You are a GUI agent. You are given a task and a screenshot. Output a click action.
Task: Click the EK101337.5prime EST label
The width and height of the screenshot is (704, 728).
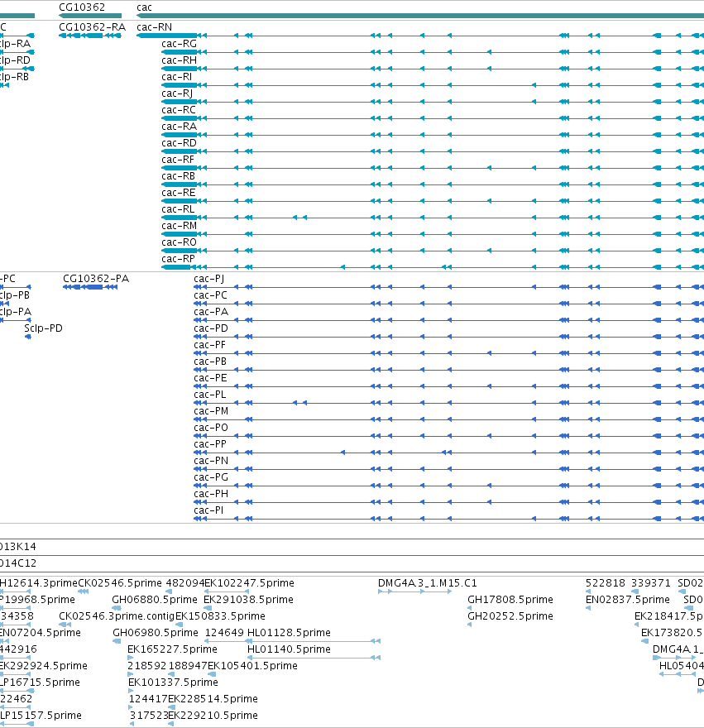coord(173,683)
